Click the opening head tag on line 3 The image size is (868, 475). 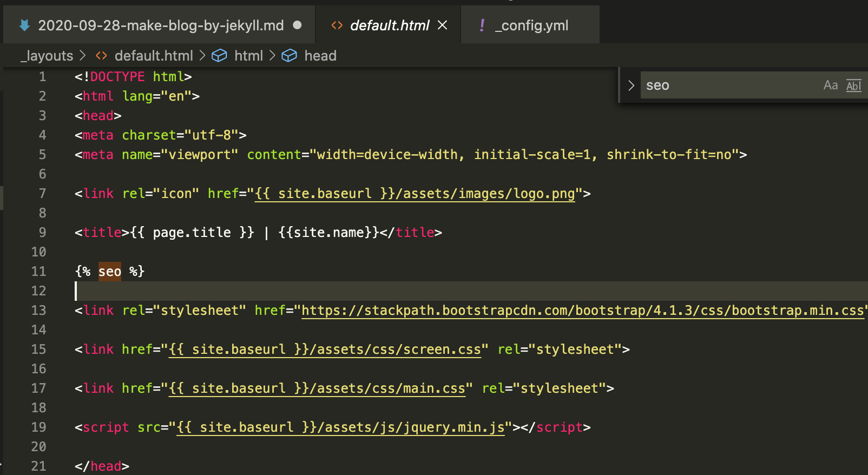98,116
